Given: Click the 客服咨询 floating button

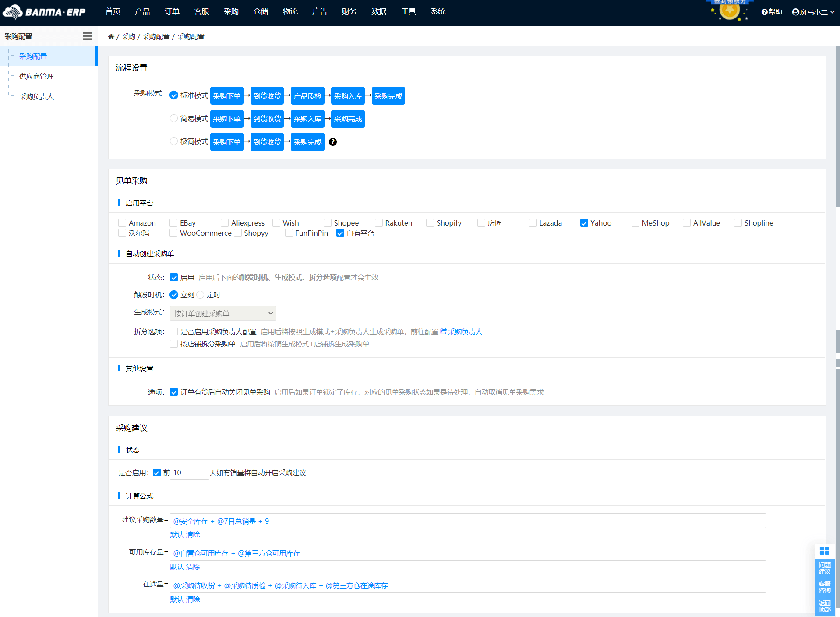Looking at the screenshot, I should [824, 587].
